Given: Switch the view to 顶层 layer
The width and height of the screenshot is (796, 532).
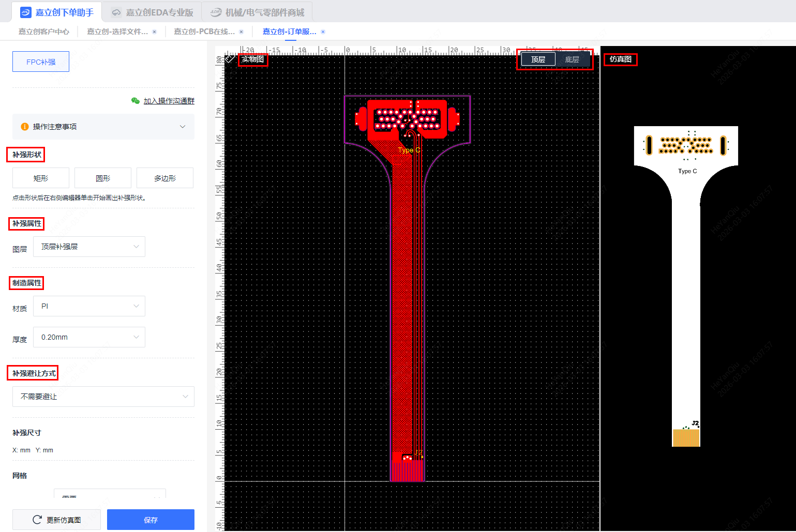Looking at the screenshot, I should [x=538, y=59].
